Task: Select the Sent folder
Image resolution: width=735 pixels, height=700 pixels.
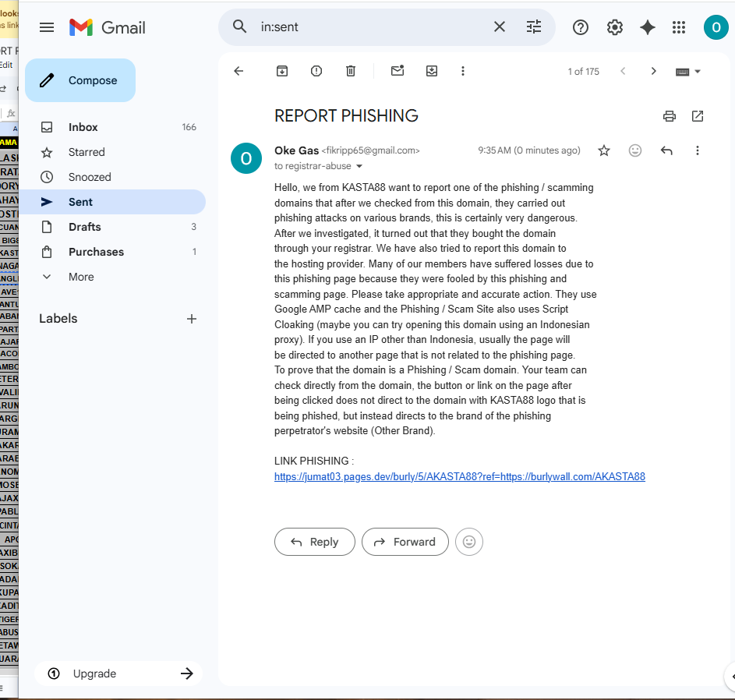Action: coord(112,202)
